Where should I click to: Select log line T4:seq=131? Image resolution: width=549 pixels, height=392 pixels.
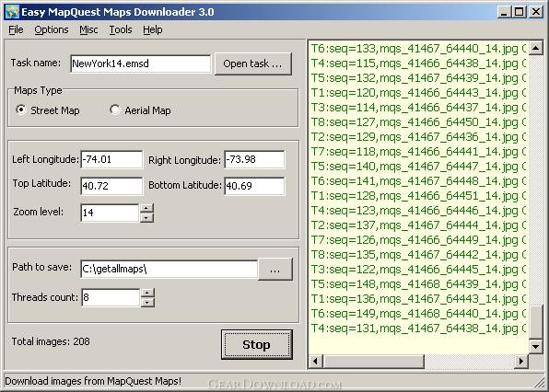click(x=419, y=328)
